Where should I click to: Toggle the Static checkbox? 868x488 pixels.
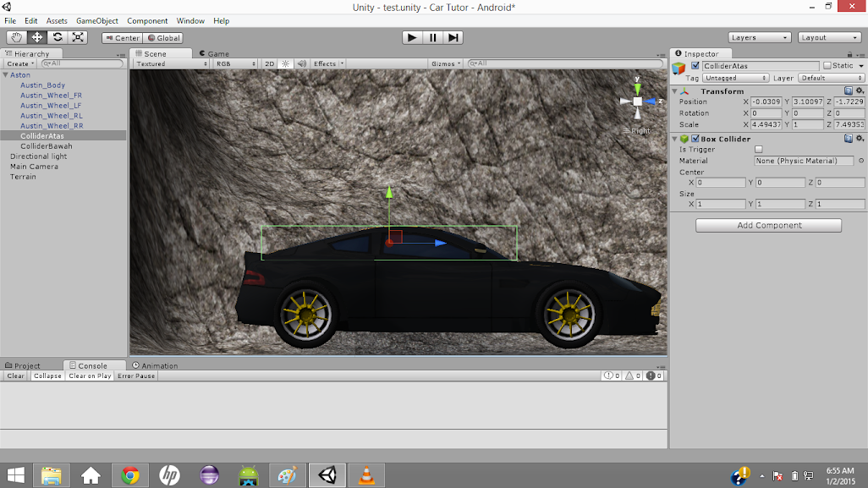[827, 66]
